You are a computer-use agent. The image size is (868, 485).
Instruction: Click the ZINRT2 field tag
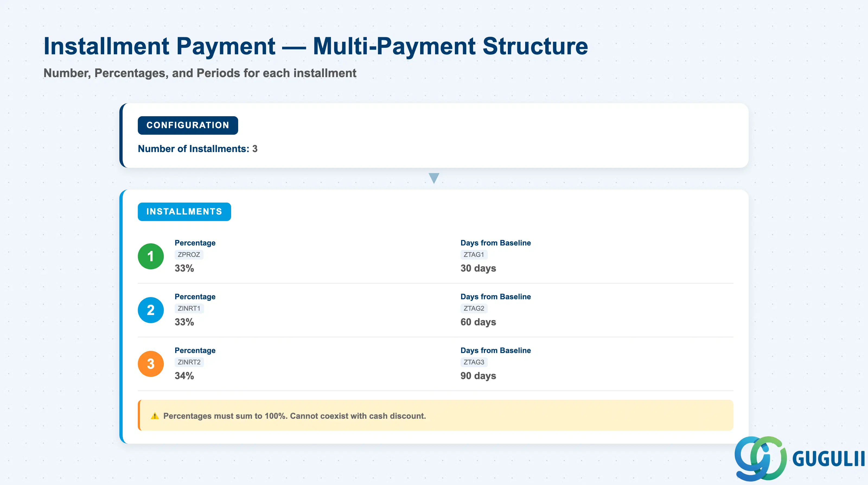point(189,362)
